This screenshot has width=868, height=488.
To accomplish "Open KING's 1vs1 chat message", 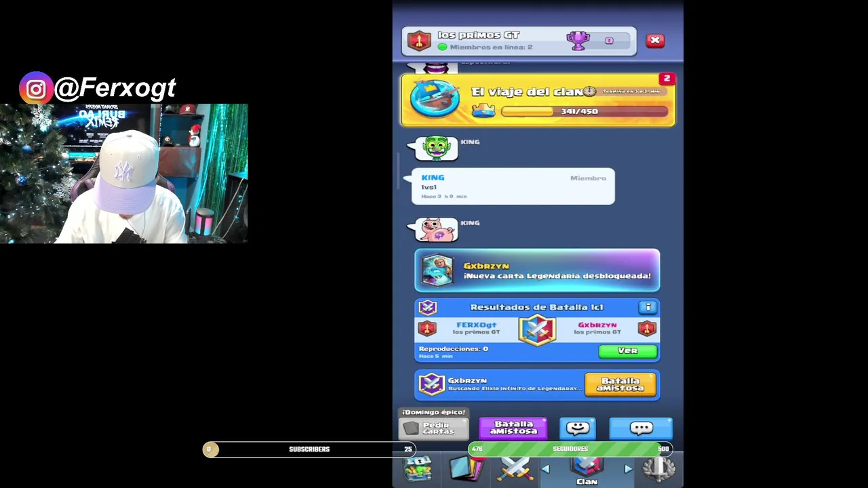I will coord(513,186).
